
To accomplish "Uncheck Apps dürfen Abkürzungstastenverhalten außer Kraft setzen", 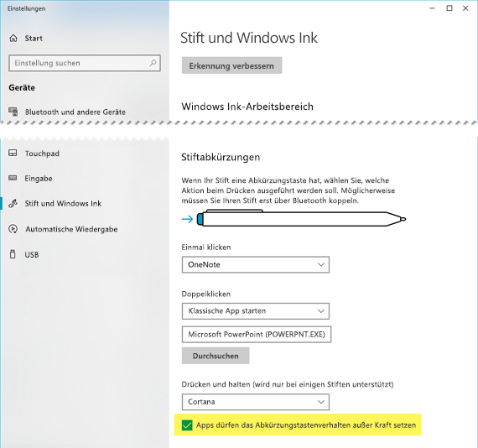I will click(x=187, y=425).
